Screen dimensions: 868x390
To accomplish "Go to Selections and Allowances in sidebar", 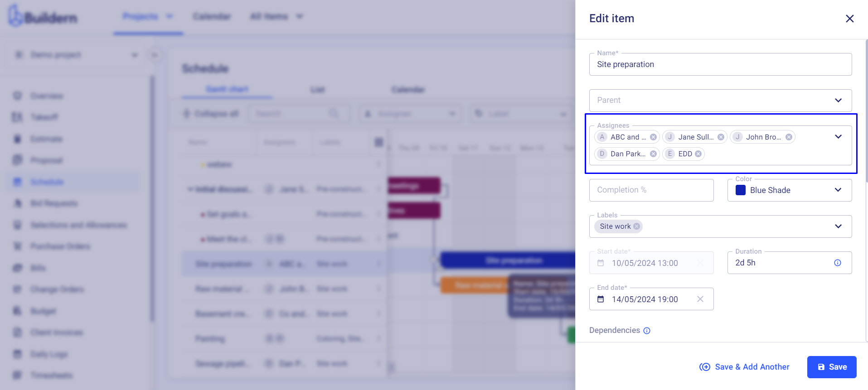I will [x=78, y=225].
